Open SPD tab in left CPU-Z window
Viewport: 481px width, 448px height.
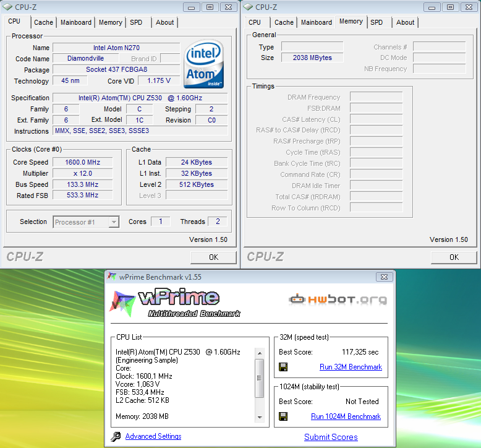tap(136, 22)
